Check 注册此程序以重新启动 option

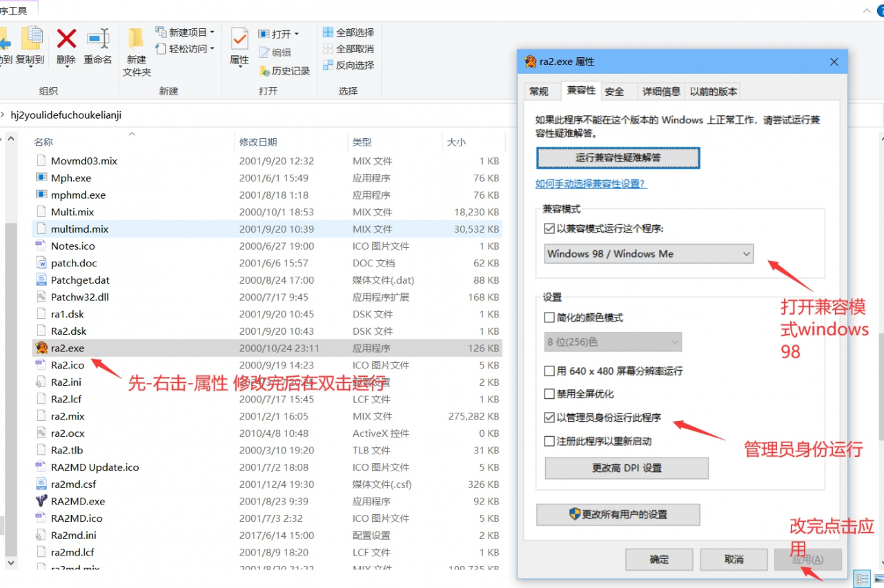point(549,441)
